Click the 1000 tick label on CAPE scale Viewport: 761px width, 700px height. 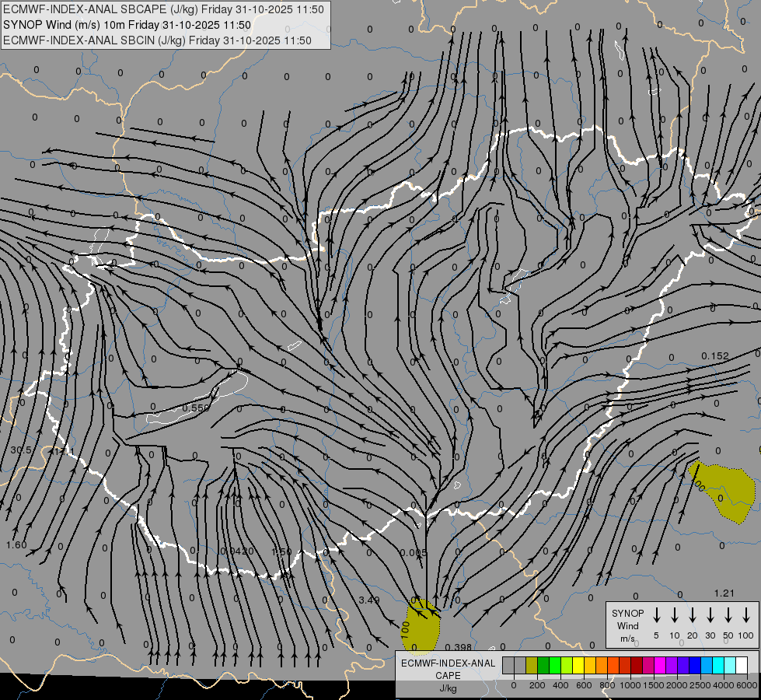coord(630,685)
